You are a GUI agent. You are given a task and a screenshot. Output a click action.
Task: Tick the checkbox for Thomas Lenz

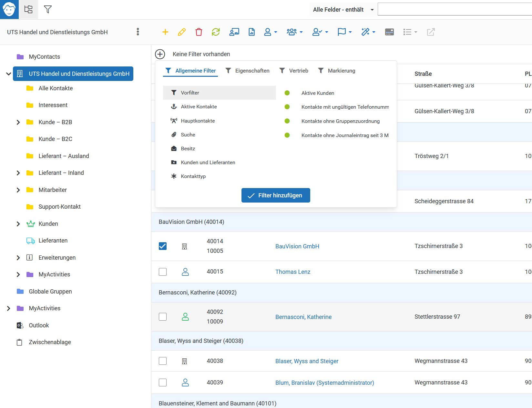pos(163,272)
